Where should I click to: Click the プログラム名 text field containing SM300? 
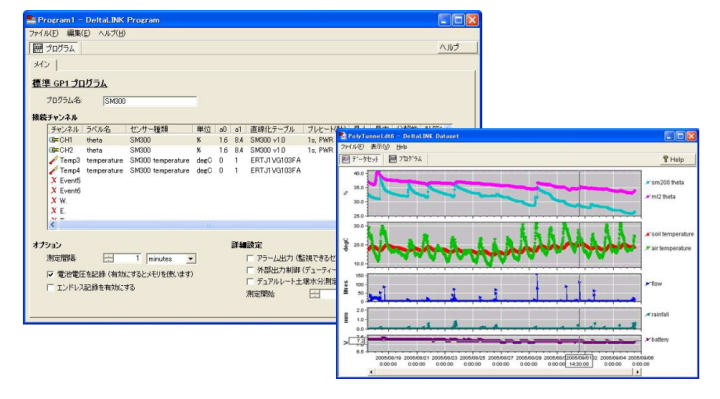pos(150,101)
